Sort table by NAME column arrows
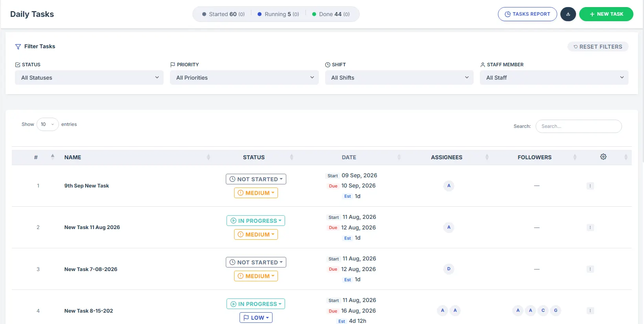Viewport: 644px width, 324px height. tap(209, 157)
